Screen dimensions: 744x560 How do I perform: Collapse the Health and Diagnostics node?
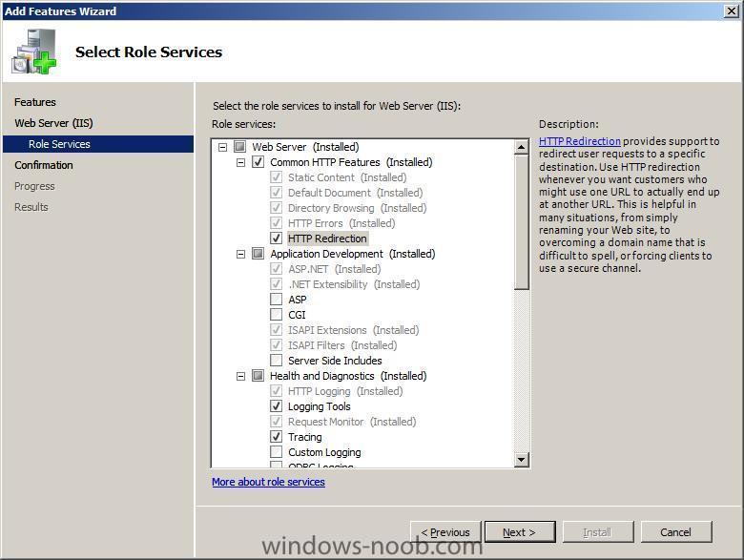(240, 376)
